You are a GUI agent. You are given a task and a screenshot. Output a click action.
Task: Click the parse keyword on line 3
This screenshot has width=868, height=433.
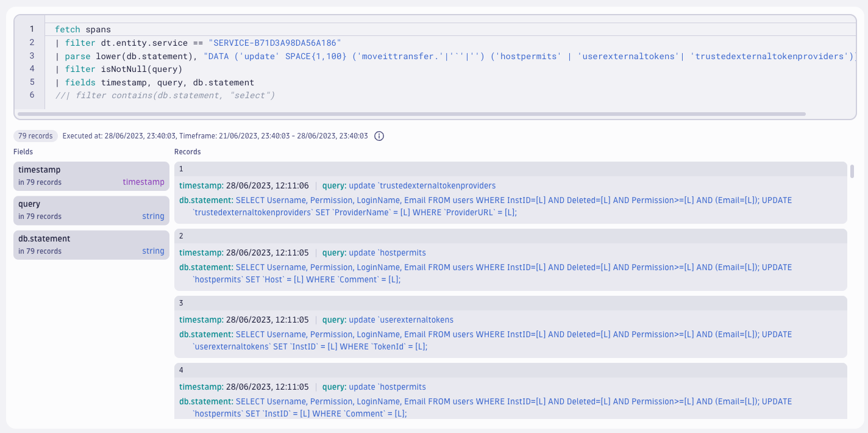tap(74, 55)
